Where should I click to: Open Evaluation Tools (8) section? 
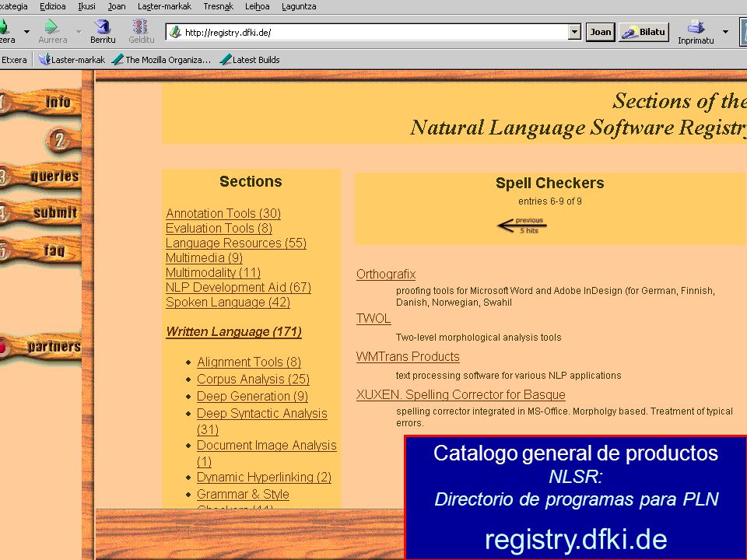(x=219, y=228)
